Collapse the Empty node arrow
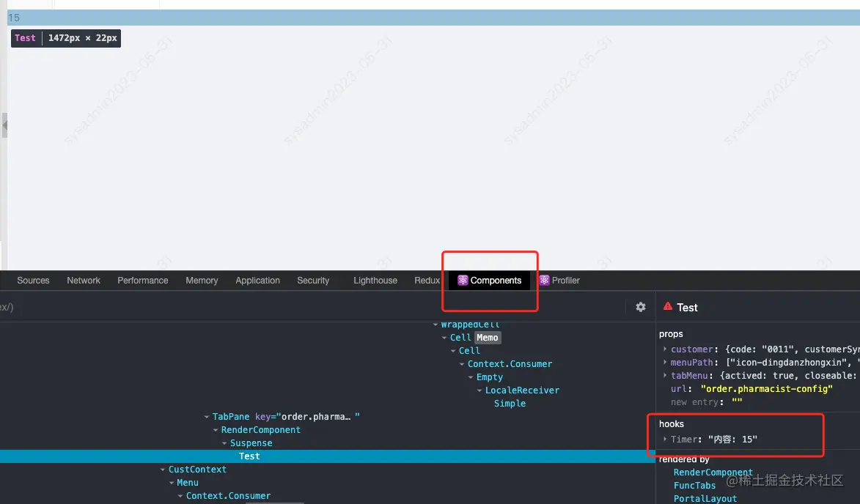 [471, 377]
